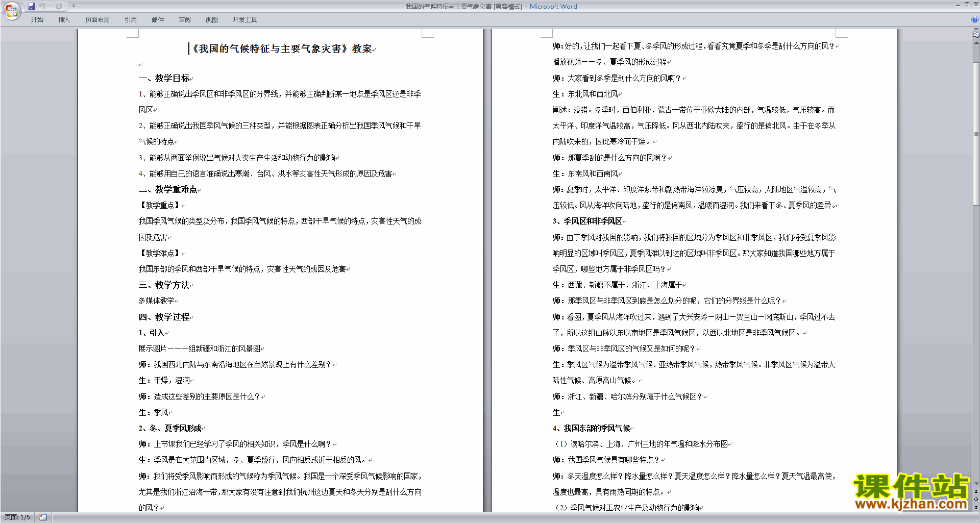This screenshot has width=980, height=523.
Task: Open the Customize Quick Access Toolbar dropdown
Action: 73,6
